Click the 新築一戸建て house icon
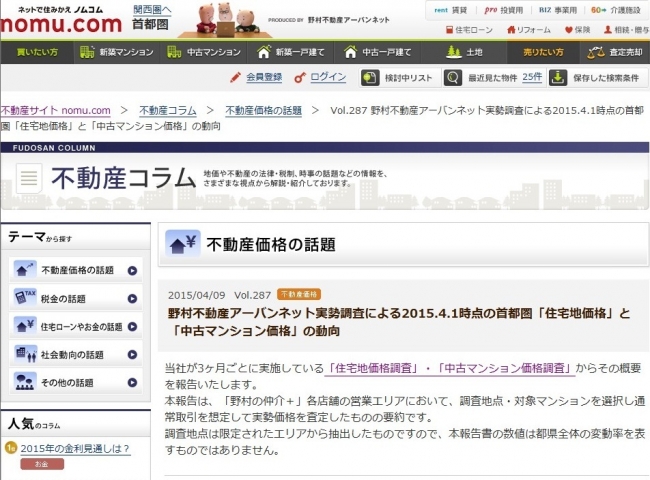 (x=264, y=52)
